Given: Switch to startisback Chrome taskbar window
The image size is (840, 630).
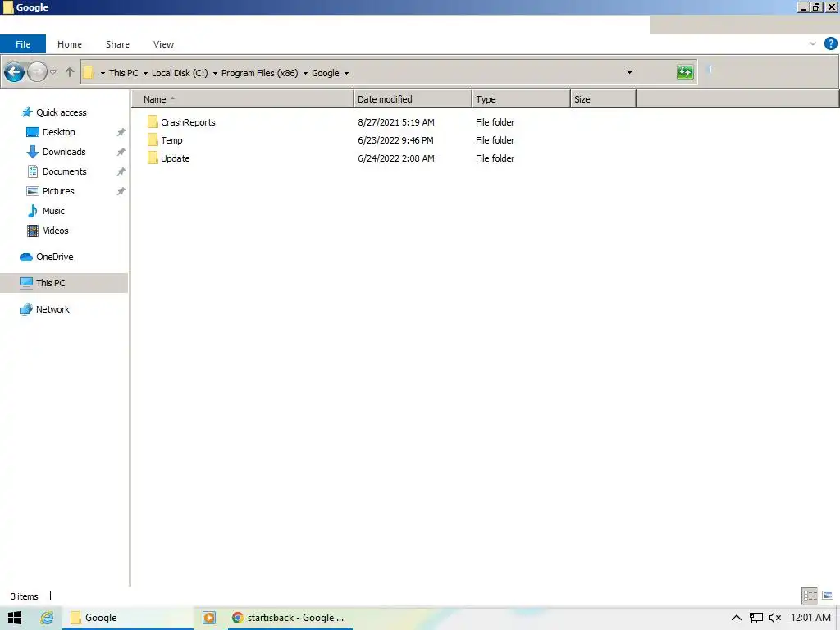Looking at the screenshot, I should [x=290, y=618].
